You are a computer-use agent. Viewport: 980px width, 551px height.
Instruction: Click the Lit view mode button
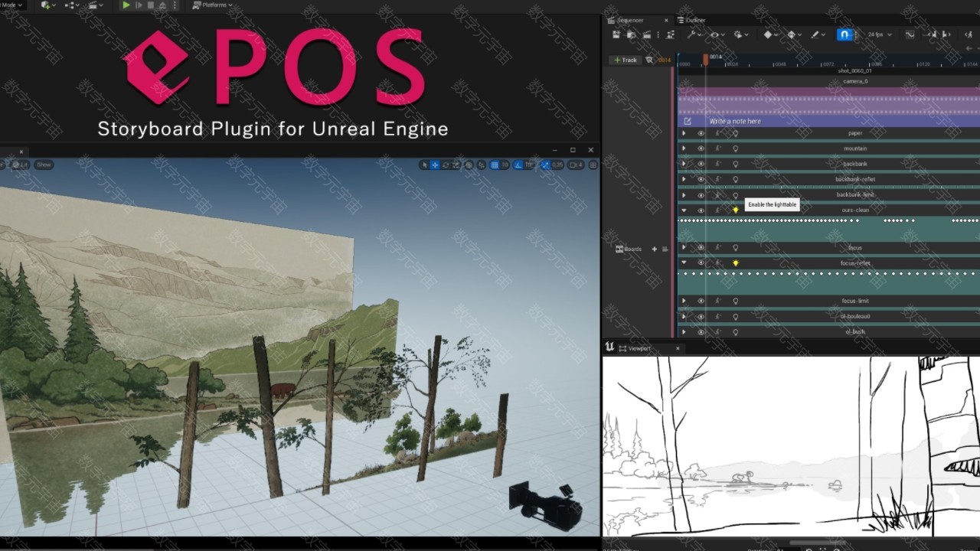20,165
